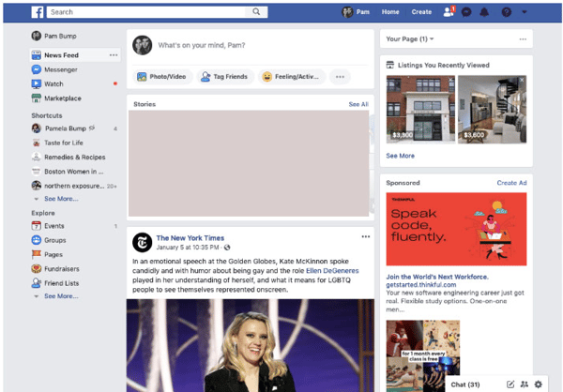Go to Home in top navigation
563x392 pixels.
pyautogui.click(x=390, y=12)
